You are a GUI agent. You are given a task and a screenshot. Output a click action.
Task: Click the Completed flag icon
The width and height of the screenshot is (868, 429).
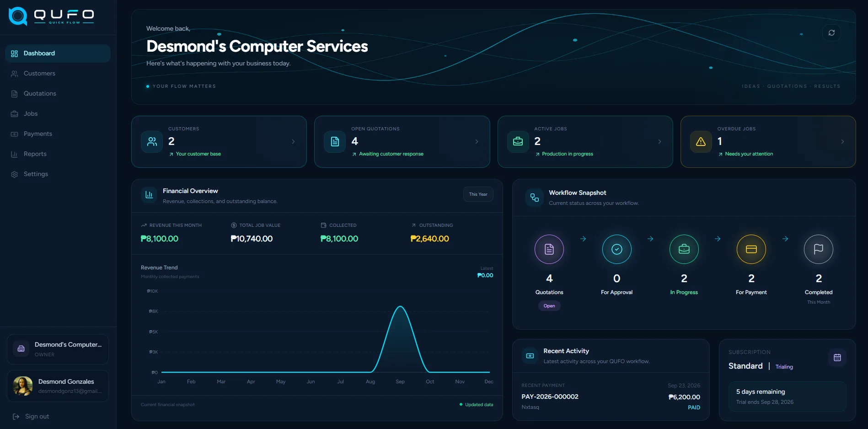[819, 249]
